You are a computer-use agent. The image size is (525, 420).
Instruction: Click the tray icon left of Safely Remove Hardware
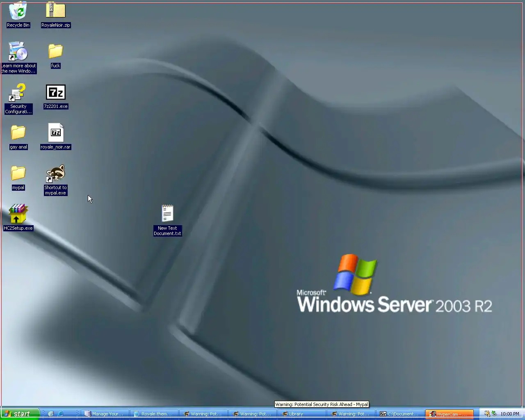point(487,414)
